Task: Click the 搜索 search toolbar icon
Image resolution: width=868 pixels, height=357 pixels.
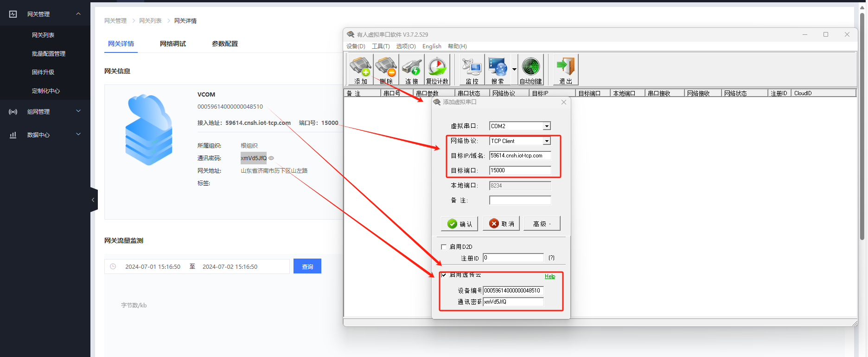Action: click(x=498, y=70)
